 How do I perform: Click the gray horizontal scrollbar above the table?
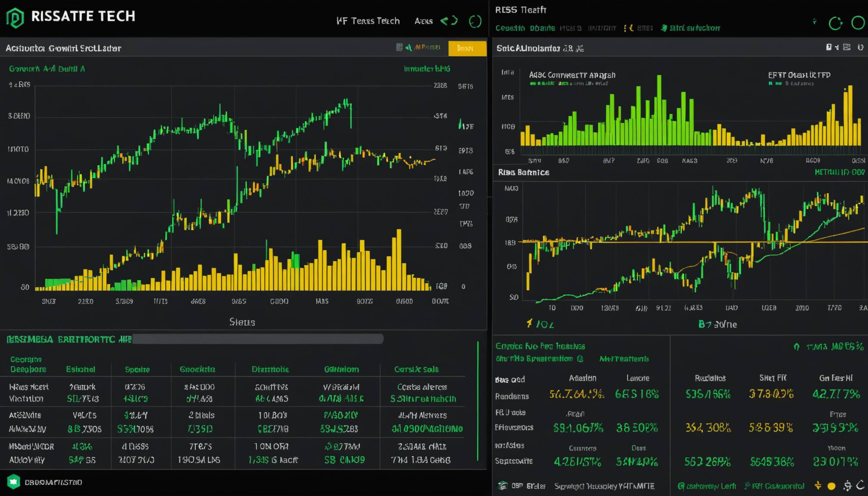[x=257, y=339]
